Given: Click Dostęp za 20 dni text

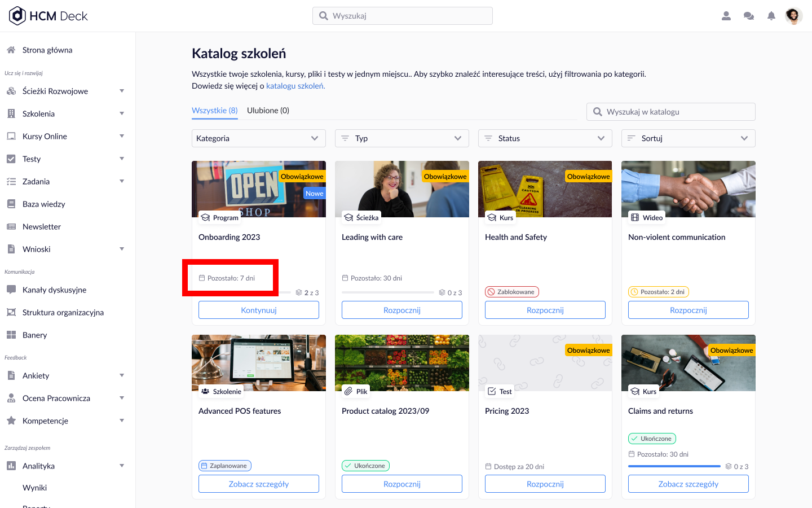Looking at the screenshot, I should pyautogui.click(x=519, y=467).
